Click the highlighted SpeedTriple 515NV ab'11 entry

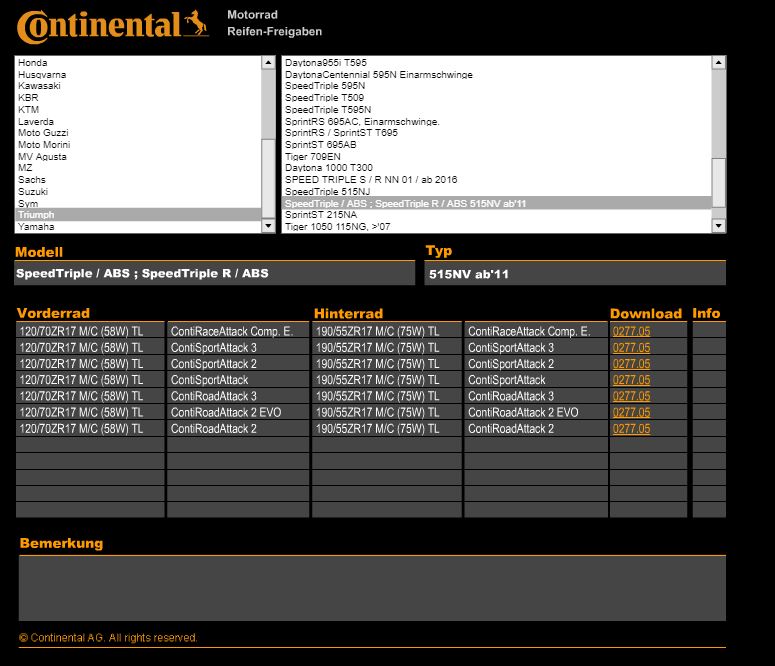click(497, 203)
